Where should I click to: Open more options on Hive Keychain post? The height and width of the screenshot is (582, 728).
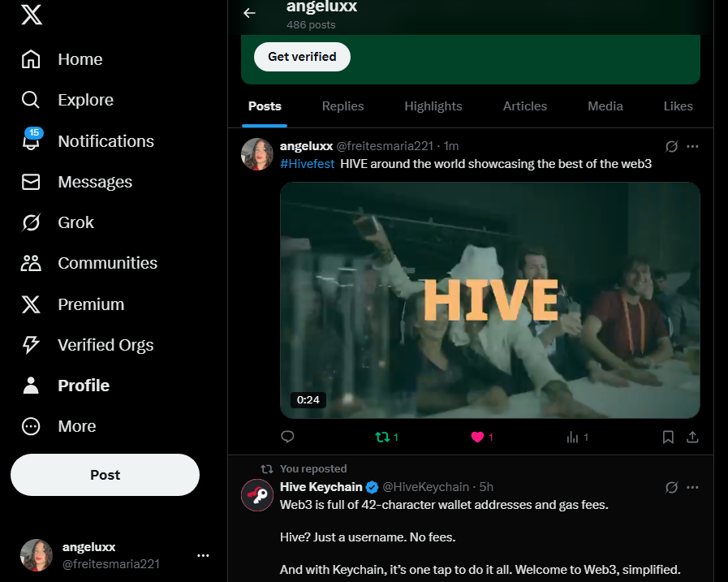692,487
